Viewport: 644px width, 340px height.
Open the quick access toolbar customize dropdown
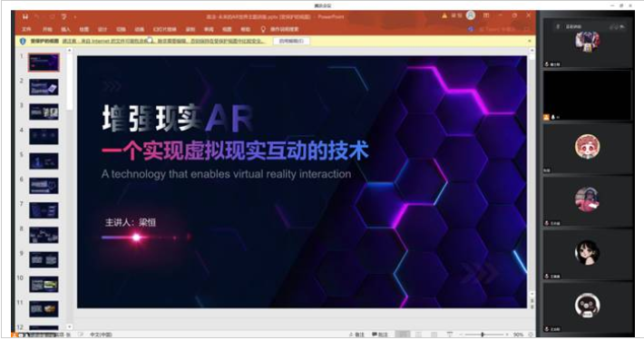click(75, 17)
